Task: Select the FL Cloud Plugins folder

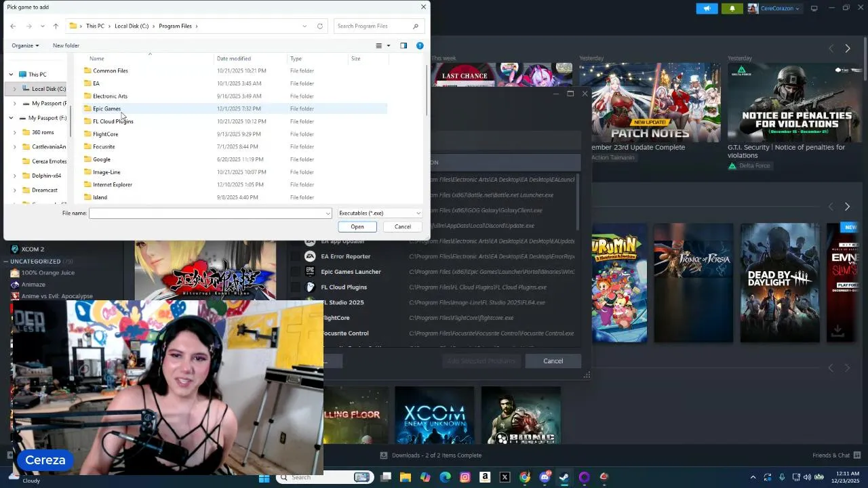Action: [x=113, y=121]
